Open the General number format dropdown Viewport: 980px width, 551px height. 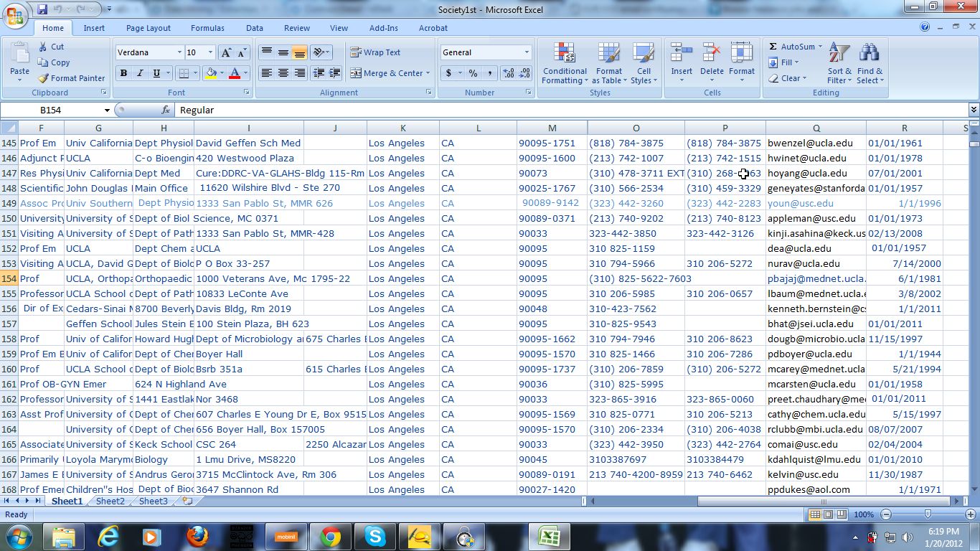pos(526,52)
